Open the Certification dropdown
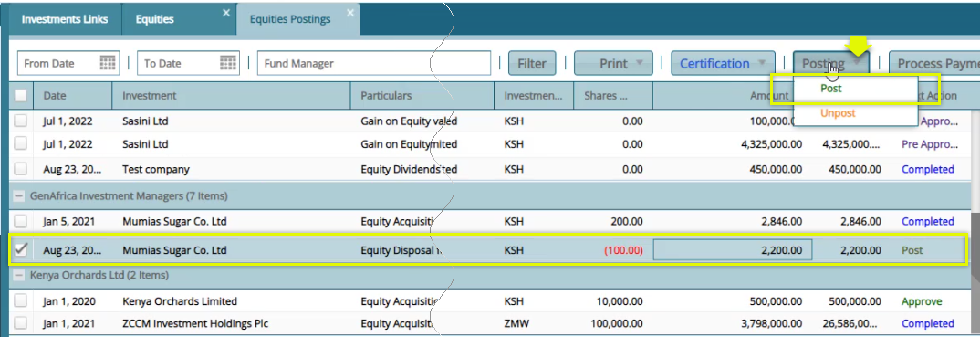The width and height of the screenshot is (980, 337). pyautogui.click(x=723, y=63)
